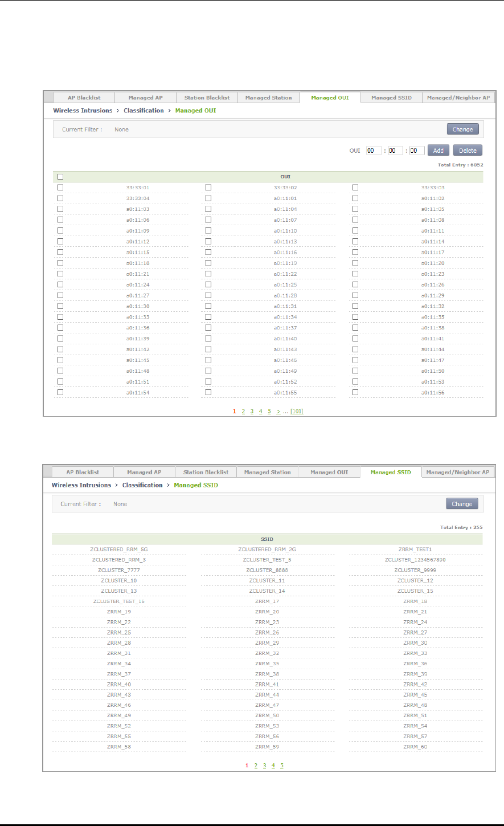Click the Delete OUI button
The width and height of the screenshot is (504, 826).
click(x=468, y=150)
